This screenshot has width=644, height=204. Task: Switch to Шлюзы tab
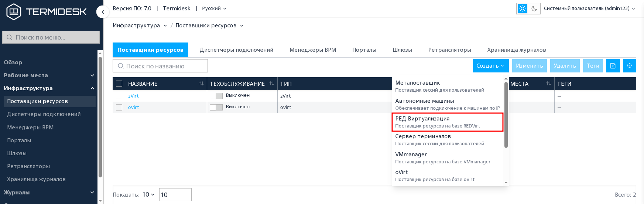coord(402,50)
